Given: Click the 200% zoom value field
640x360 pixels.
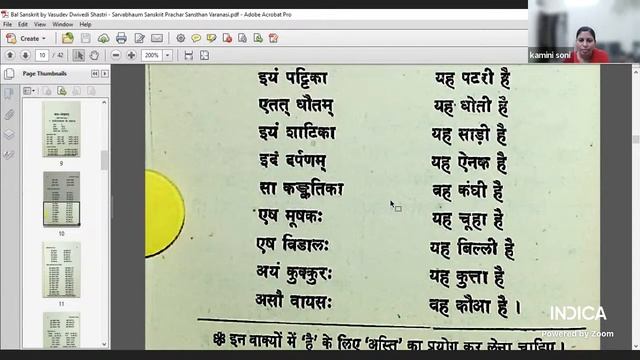Looking at the screenshot, I should [152, 55].
